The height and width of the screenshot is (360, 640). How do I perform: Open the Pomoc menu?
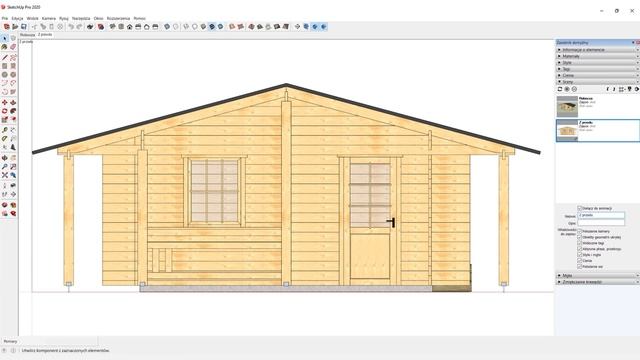140,18
